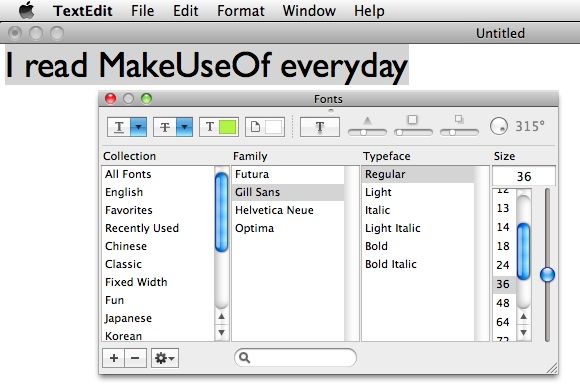This screenshot has height=390, width=580.
Task: Select the Fun collection
Action: (x=158, y=300)
